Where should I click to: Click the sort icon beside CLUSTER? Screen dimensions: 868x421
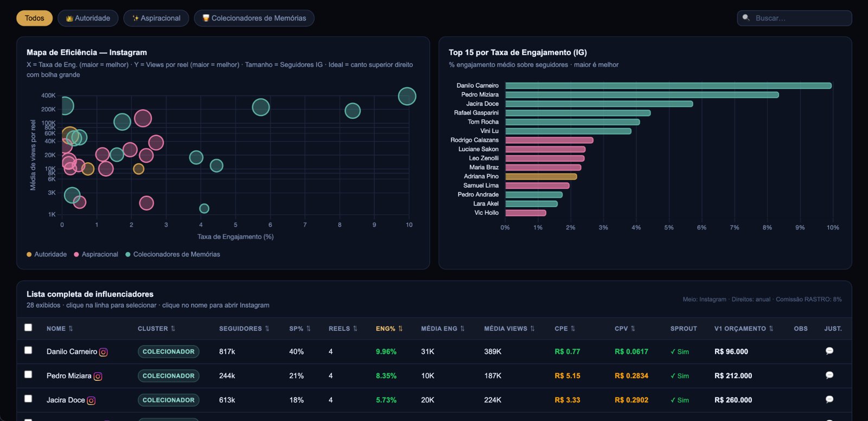coord(173,329)
